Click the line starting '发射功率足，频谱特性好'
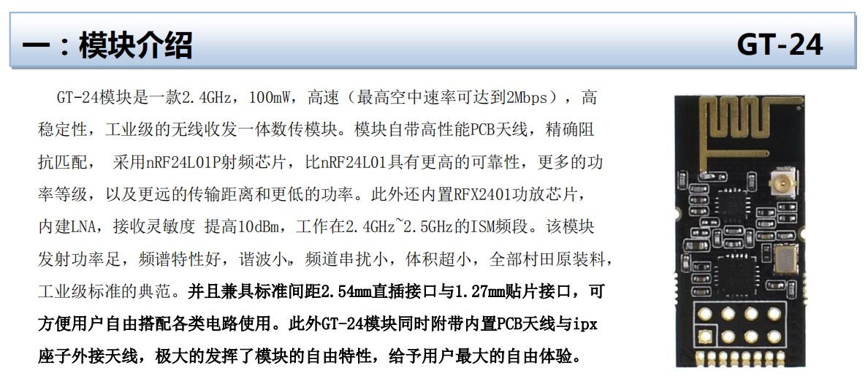Image resolution: width=868 pixels, height=376 pixels. pos(326,258)
